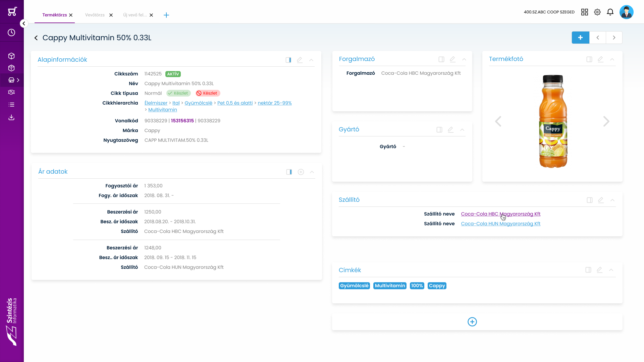
Task: Select the Multivitamin tag in Címkék
Action: (390, 286)
